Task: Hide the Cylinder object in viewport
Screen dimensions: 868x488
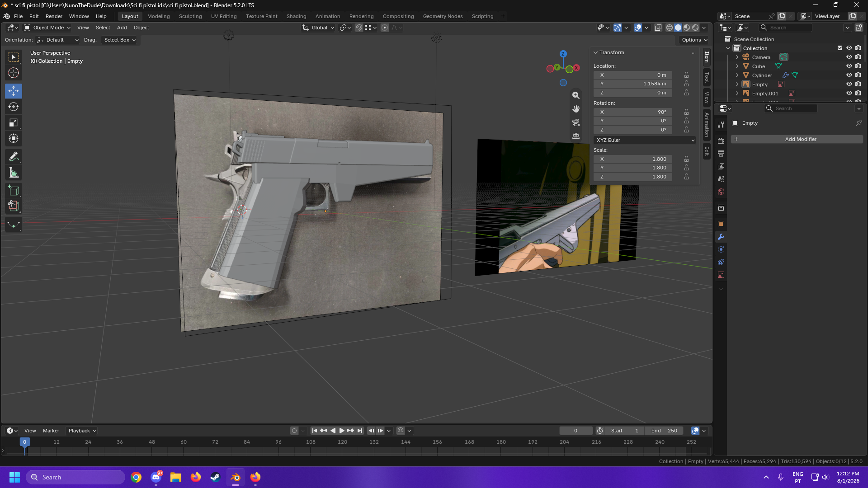Action: [849, 75]
